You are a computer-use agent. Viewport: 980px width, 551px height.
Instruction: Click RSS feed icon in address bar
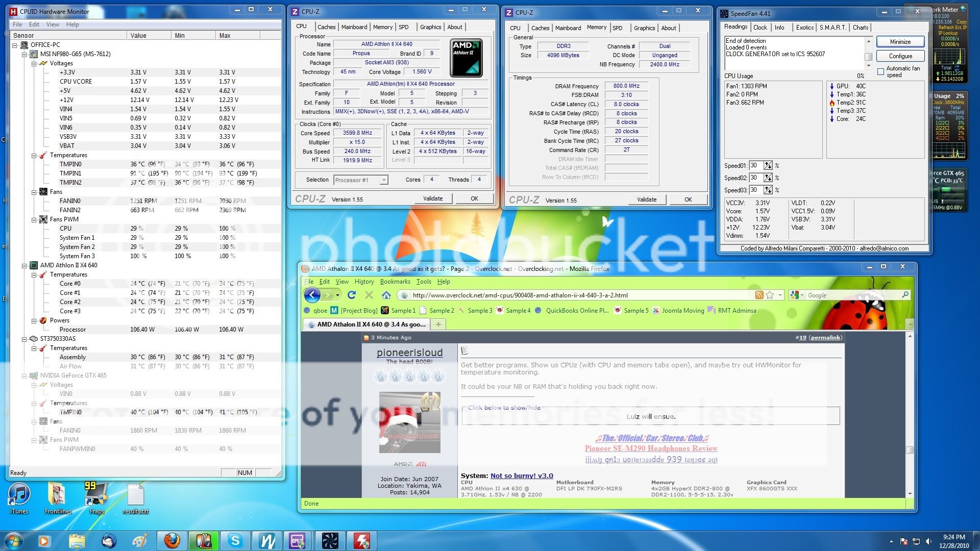coord(759,295)
